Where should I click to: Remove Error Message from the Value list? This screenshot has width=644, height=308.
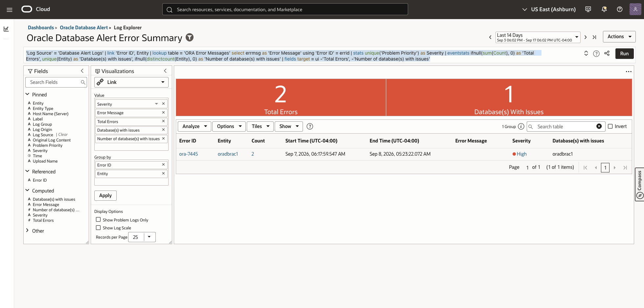[x=163, y=113]
